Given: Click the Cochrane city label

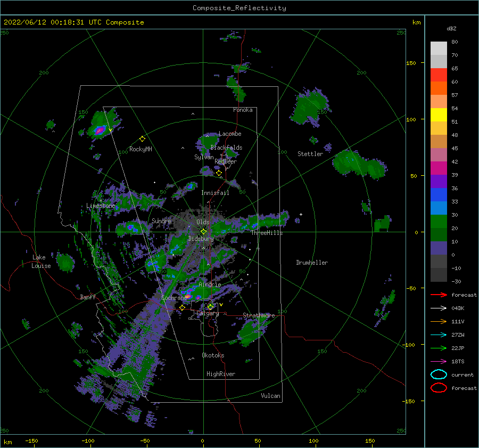Looking at the screenshot, I should pos(174,298).
